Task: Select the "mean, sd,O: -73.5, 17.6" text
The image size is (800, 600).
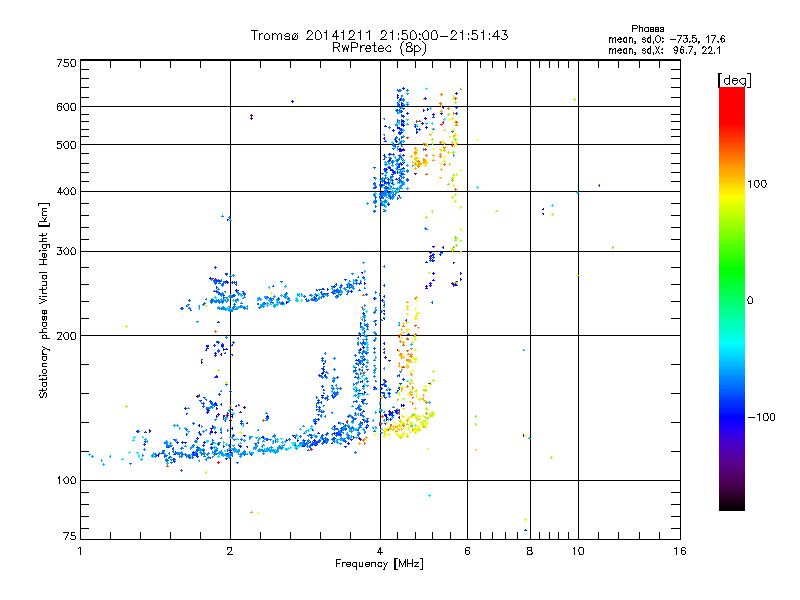Action: click(x=666, y=39)
